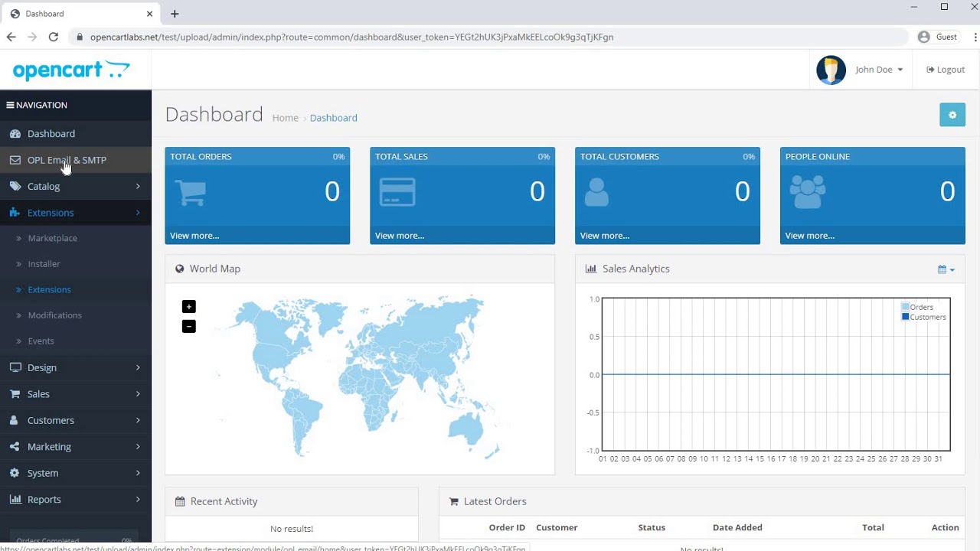Expand the Catalog menu
Screen dimensions: 980x551
76,186
